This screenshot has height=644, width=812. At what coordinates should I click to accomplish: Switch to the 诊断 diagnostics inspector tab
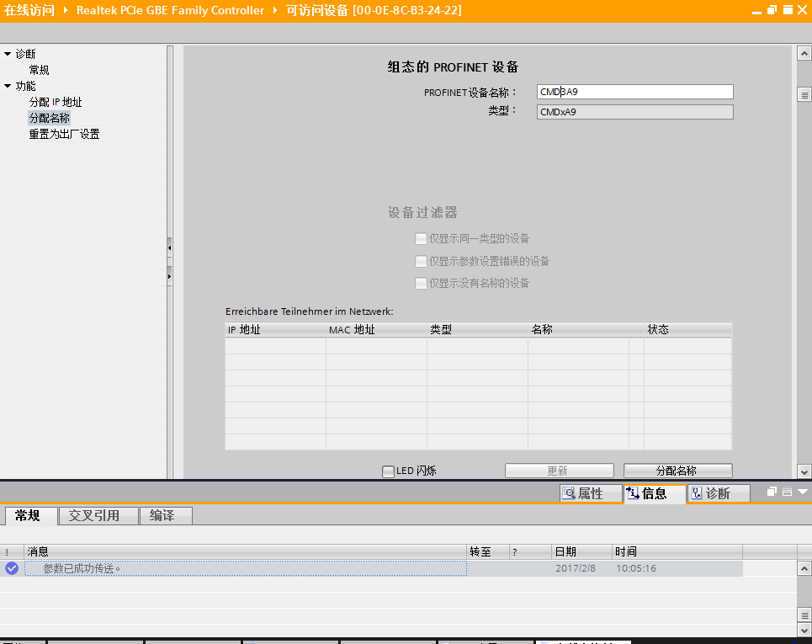[719, 493]
